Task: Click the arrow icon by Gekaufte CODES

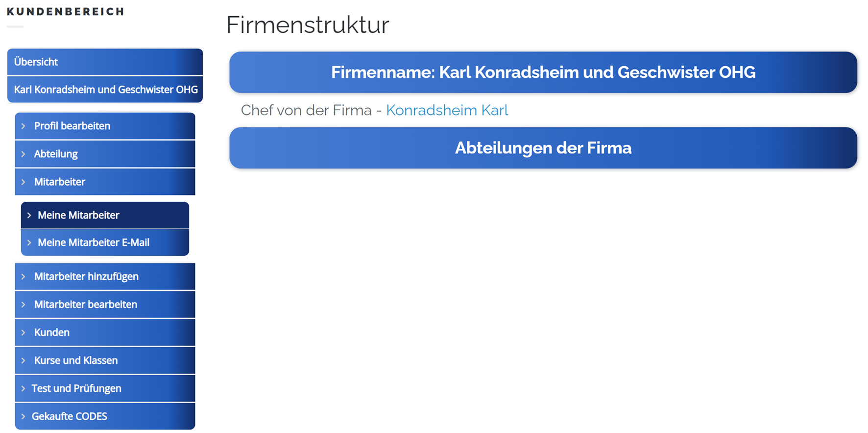Action: (x=24, y=416)
